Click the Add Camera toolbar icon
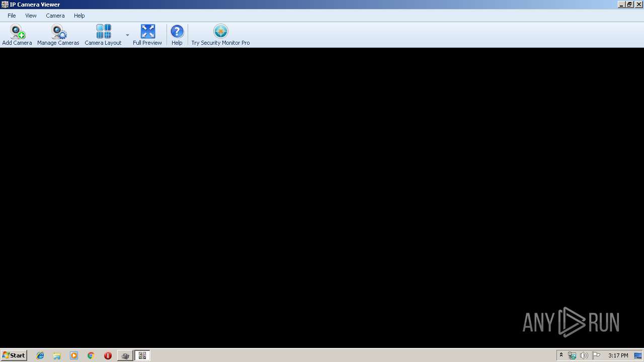This screenshot has height=362, width=644. 17,35
